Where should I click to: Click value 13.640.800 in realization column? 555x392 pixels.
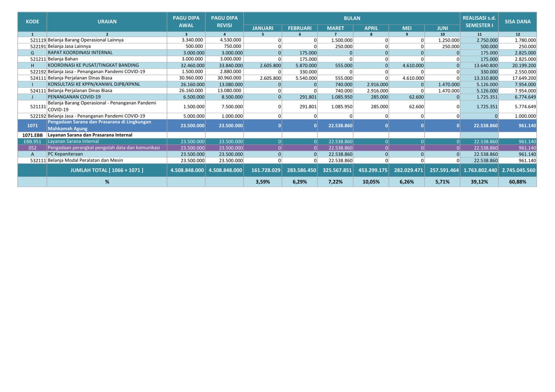pos(486,66)
